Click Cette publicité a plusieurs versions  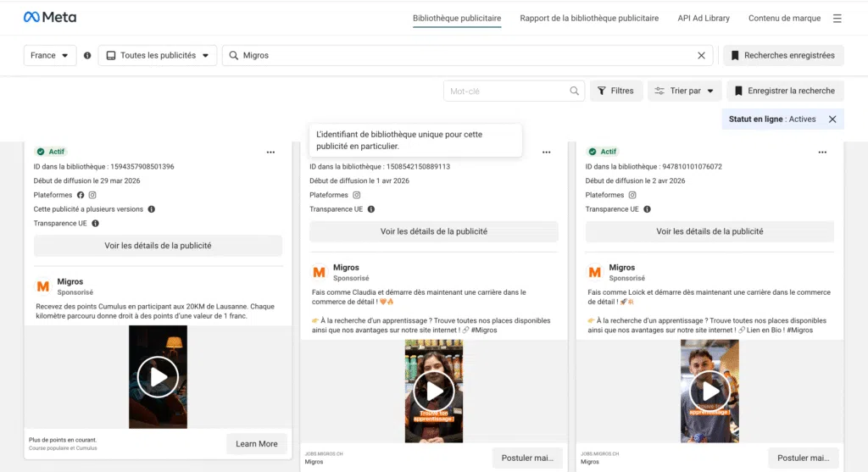(88, 209)
